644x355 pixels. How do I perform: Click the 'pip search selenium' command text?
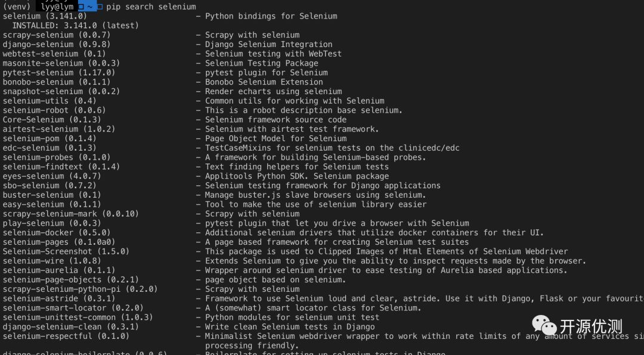click(x=151, y=7)
